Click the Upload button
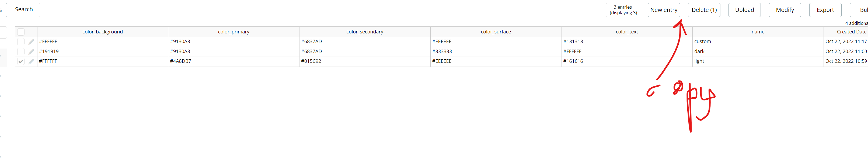Screen dimensions: 868x162 click(744, 10)
